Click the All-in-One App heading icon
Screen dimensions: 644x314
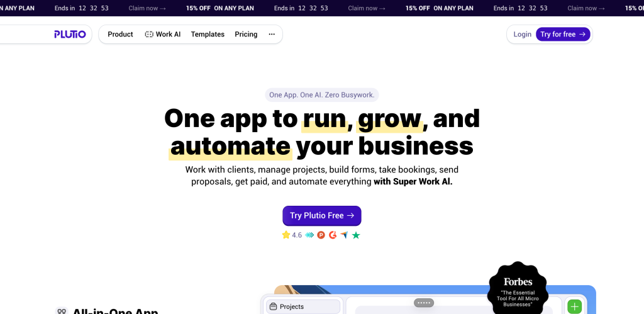(x=62, y=311)
